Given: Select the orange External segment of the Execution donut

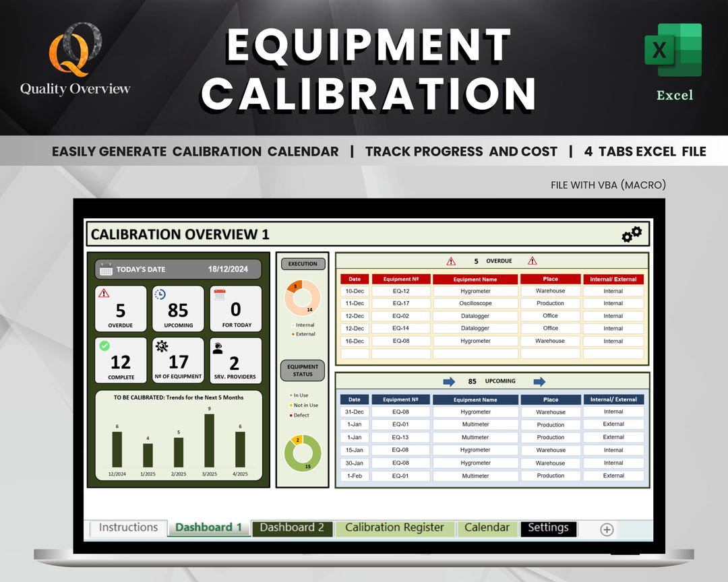Looking at the screenshot, I should click(x=294, y=287).
